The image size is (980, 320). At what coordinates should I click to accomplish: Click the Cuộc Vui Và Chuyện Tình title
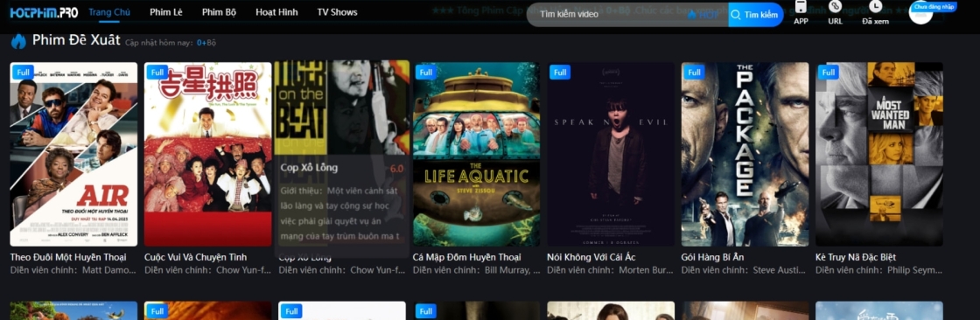point(196,257)
